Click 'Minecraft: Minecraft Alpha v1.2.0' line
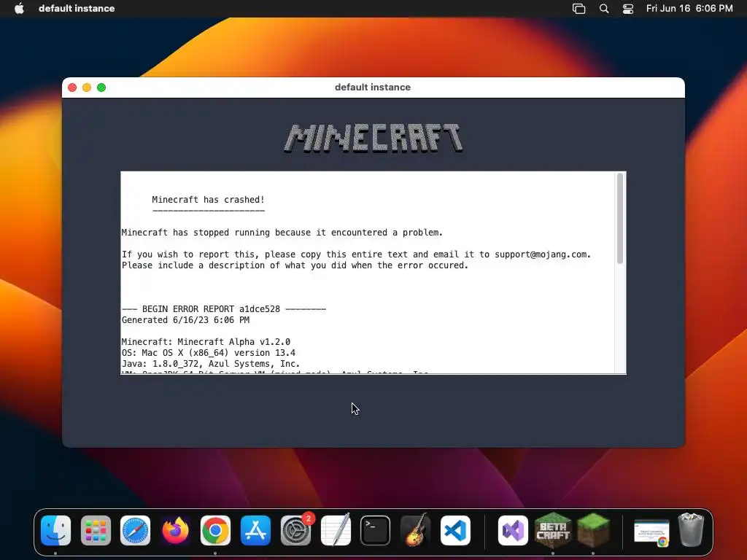 tap(206, 342)
